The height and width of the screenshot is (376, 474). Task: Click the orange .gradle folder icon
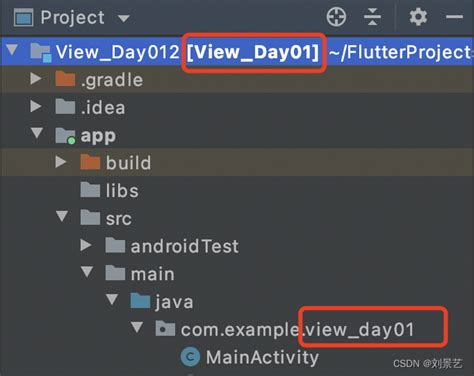[65, 79]
